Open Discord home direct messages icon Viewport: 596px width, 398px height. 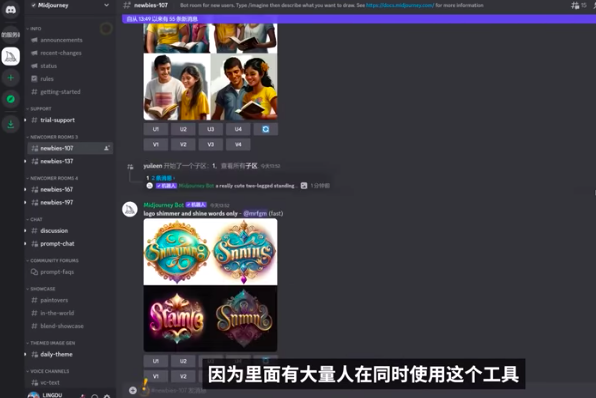tap(11, 10)
